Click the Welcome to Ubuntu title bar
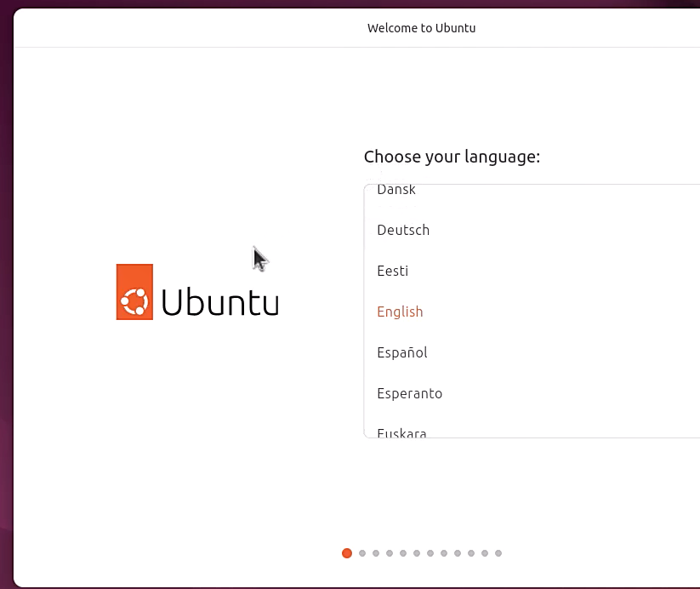This screenshot has height=589, width=700. [421, 27]
